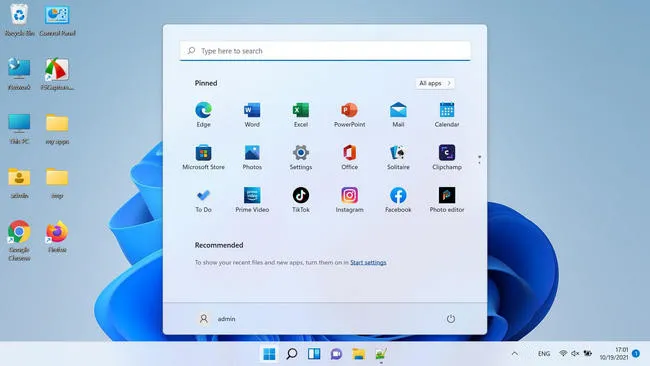This screenshot has height=366, width=650.
Task: Open Clipchamp video editor
Action: (447, 157)
